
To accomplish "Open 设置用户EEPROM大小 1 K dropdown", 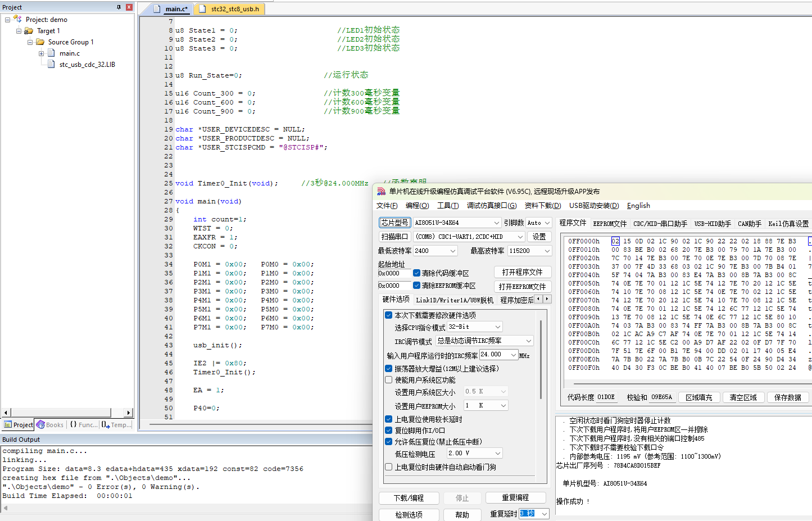I will [503, 405].
